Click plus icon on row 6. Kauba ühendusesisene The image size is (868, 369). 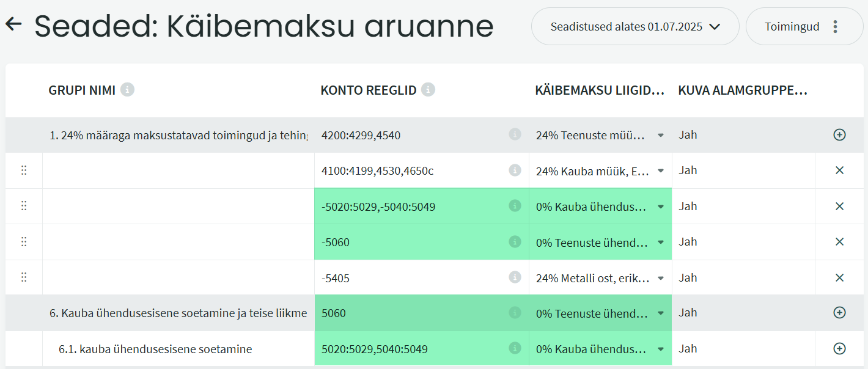coord(839,313)
